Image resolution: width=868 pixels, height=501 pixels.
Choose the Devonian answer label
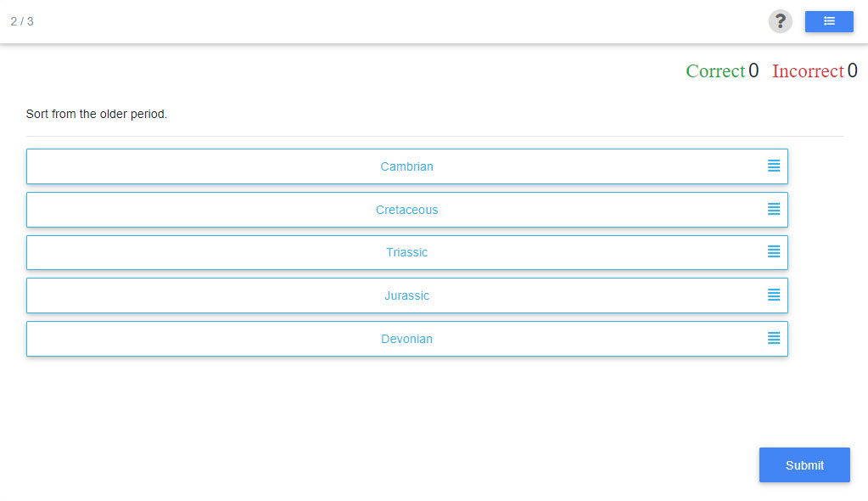click(406, 339)
